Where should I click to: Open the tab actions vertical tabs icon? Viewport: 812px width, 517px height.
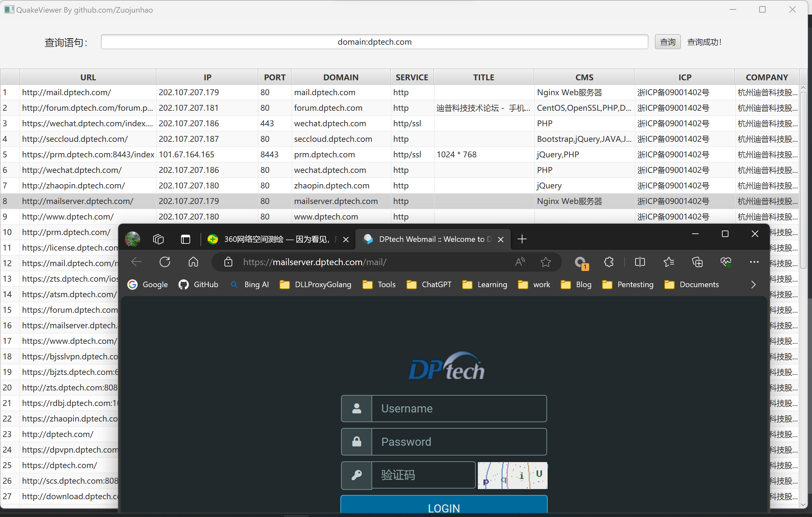[186, 239]
